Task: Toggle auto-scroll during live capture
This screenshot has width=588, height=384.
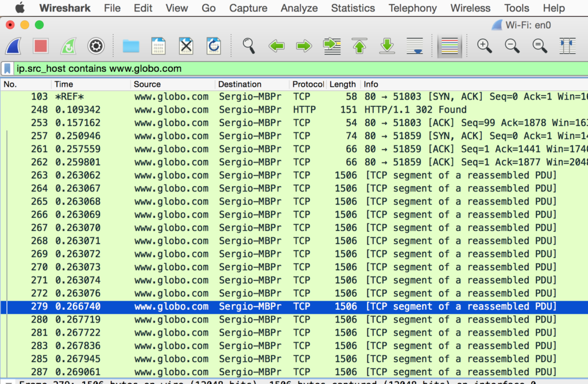Action: [x=415, y=46]
